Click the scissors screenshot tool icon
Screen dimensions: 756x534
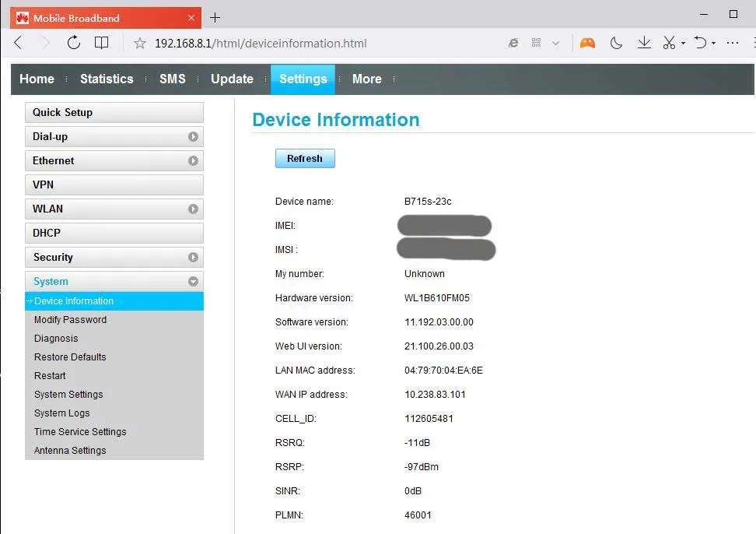coord(669,43)
